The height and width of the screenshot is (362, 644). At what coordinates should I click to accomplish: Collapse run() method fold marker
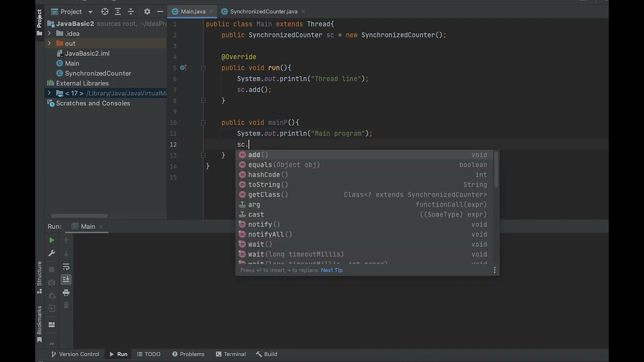203,68
